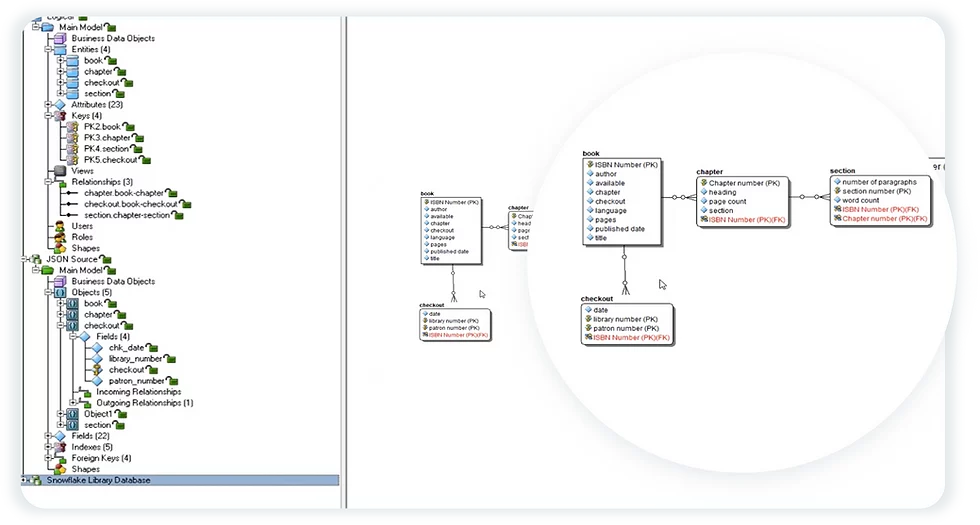Click the Objects (5) braces icon
Viewport: 980px width, 525px height.
[x=60, y=292]
